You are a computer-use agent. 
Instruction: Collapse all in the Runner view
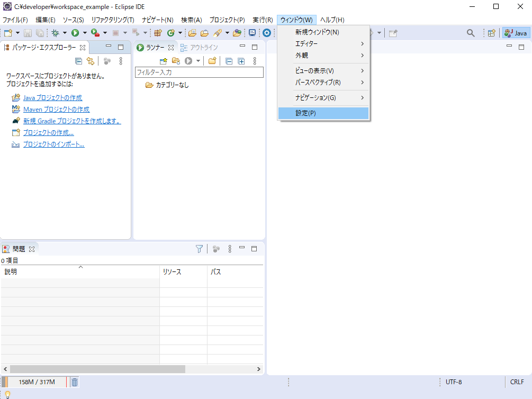[x=229, y=61]
